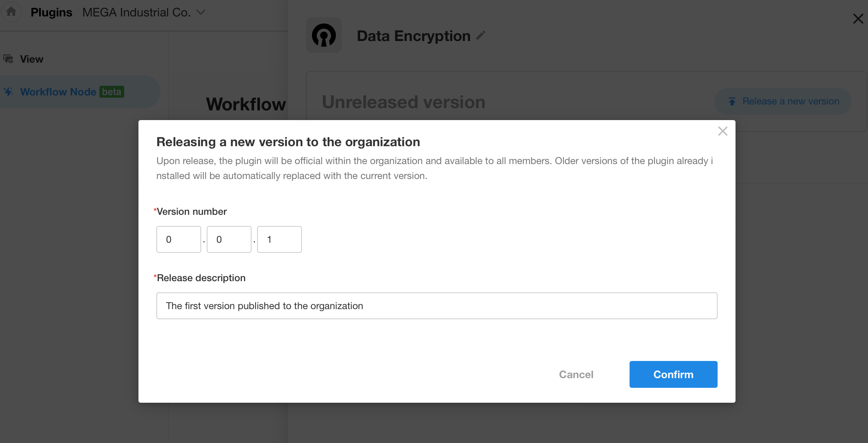Viewport: 868px width, 443px height.
Task: Click the View panel icon
Action: pos(9,58)
